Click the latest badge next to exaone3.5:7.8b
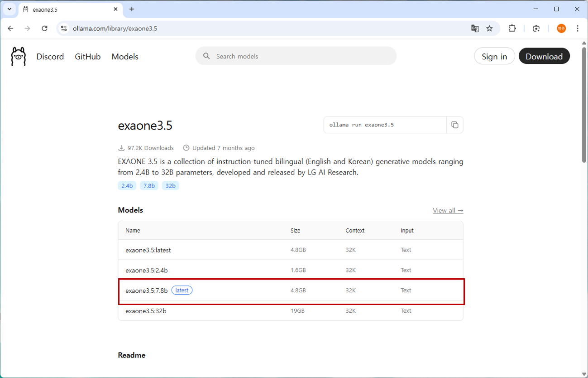588x378 pixels. [182, 291]
